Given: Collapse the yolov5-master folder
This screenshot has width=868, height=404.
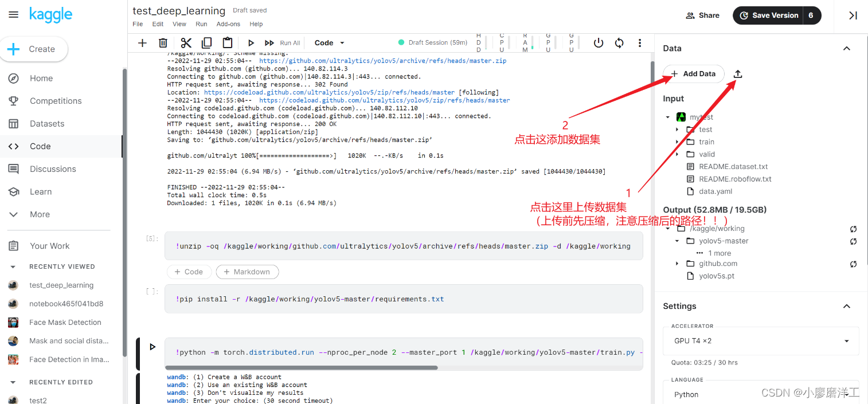Looking at the screenshot, I should (677, 241).
